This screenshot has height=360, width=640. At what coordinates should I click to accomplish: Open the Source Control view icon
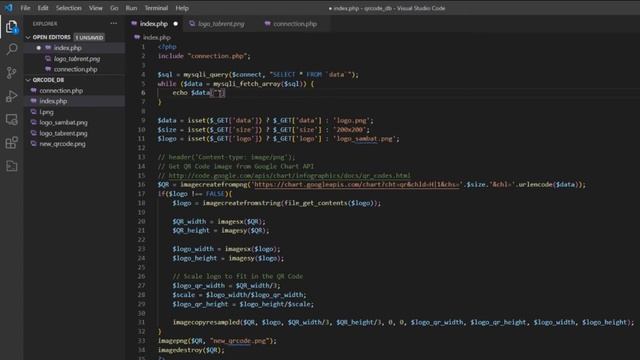click(11, 73)
